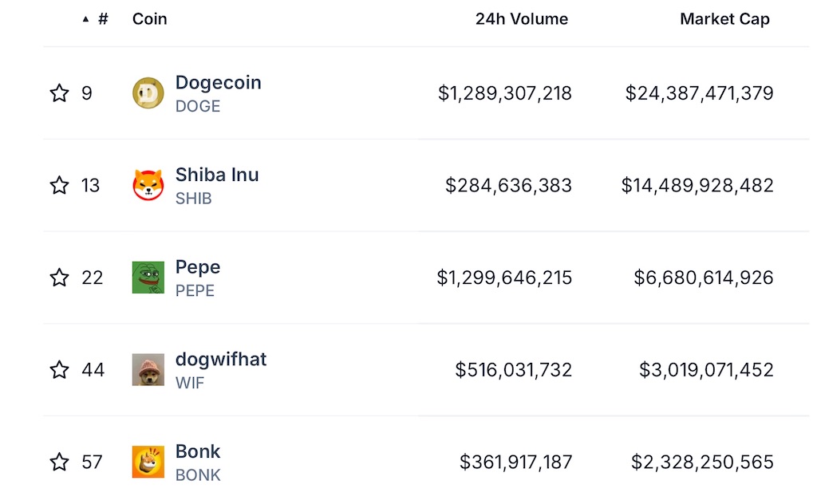This screenshot has width=817, height=504.
Task: Toggle the star next to Shiba Inu
Action: [59, 185]
